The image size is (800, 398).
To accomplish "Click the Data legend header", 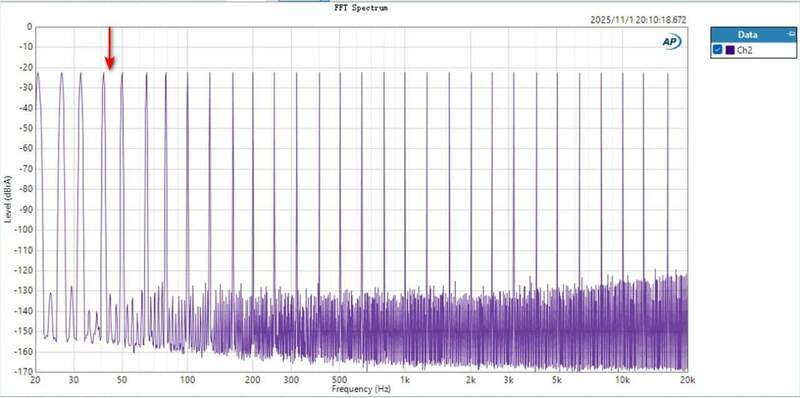I will click(x=753, y=35).
